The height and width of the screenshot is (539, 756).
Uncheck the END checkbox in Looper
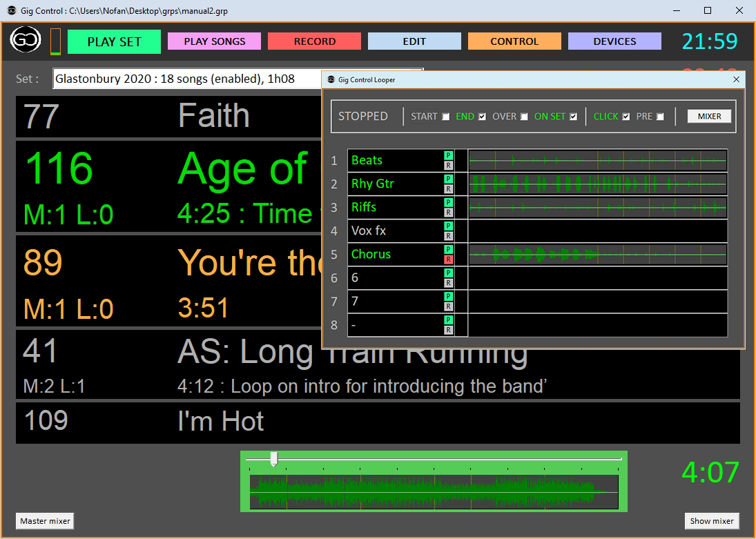tap(482, 117)
